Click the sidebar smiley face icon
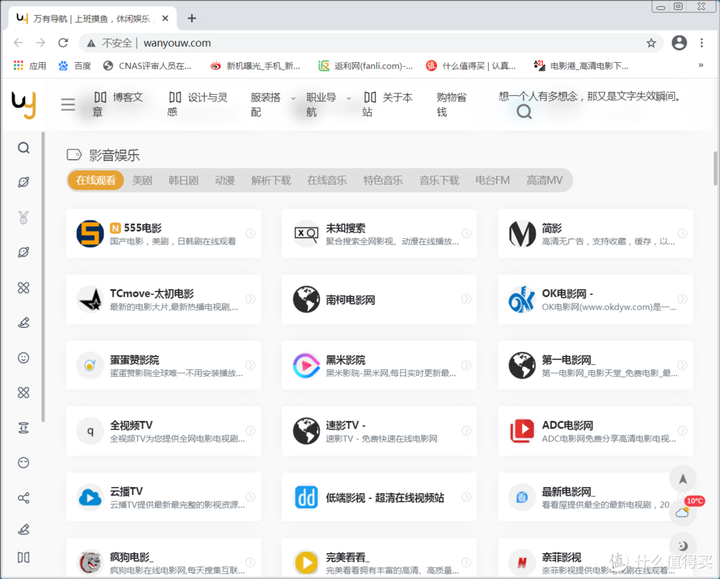The width and height of the screenshot is (720, 579). point(23,358)
